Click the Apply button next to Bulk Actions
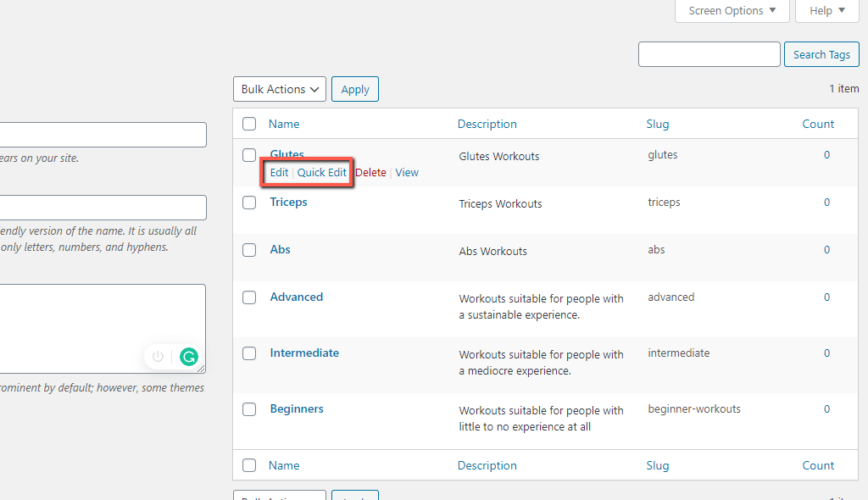This screenshot has width=868, height=500. tap(355, 89)
